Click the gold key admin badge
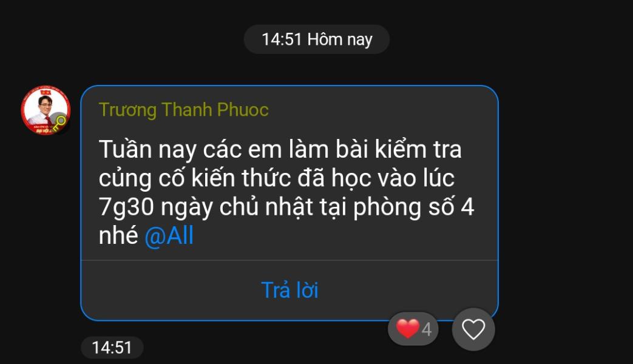The height and width of the screenshot is (364, 633). point(59,123)
